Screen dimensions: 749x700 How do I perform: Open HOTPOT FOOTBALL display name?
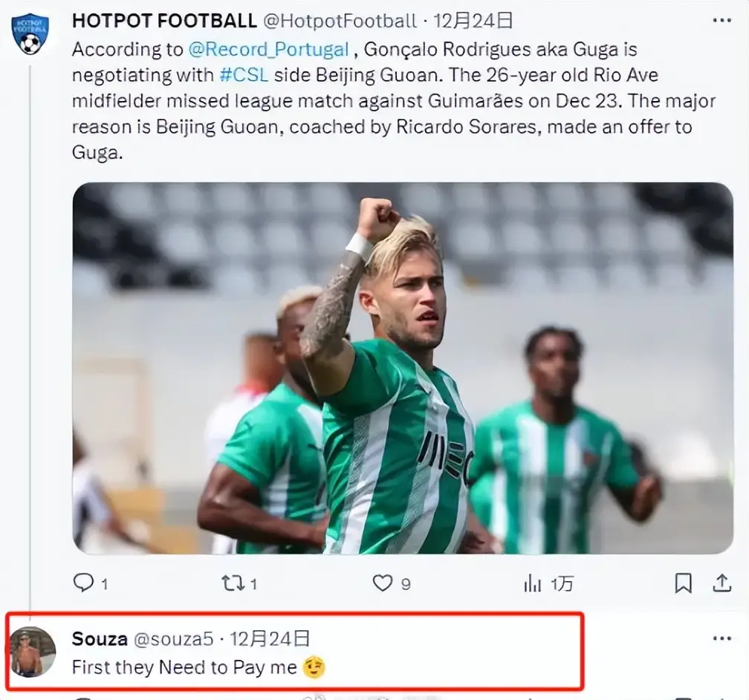[164, 21]
